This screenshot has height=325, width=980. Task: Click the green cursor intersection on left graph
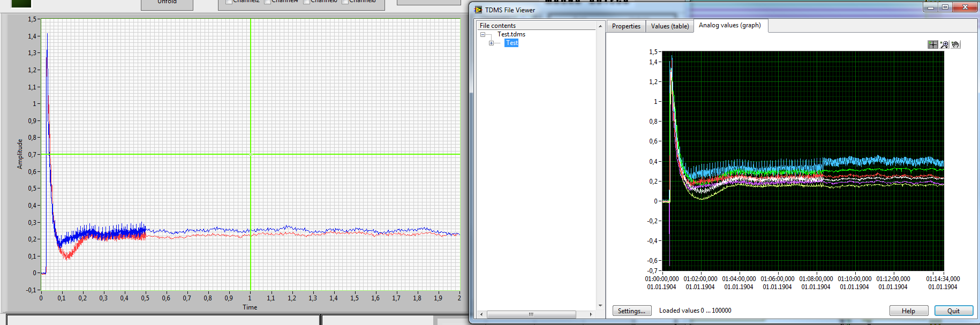click(251, 154)
